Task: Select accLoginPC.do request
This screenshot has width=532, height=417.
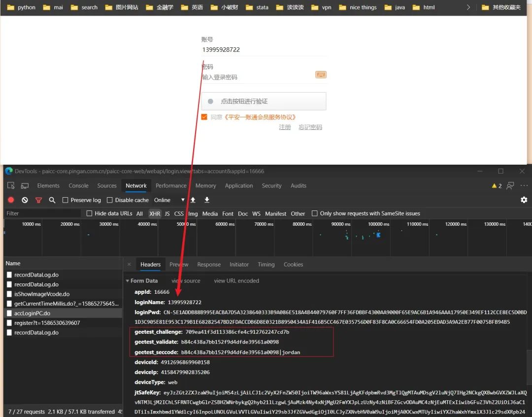Action: (x=63, y=313)
